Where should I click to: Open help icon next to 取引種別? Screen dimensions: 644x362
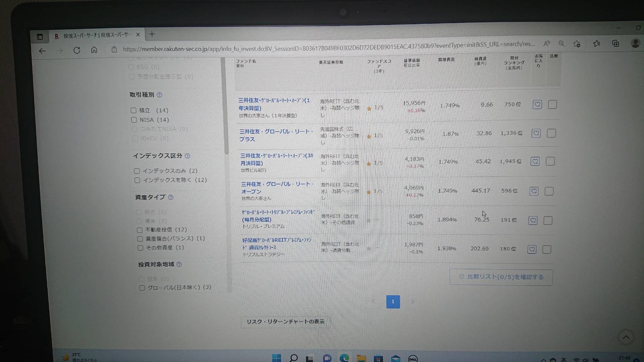[159, 95]
